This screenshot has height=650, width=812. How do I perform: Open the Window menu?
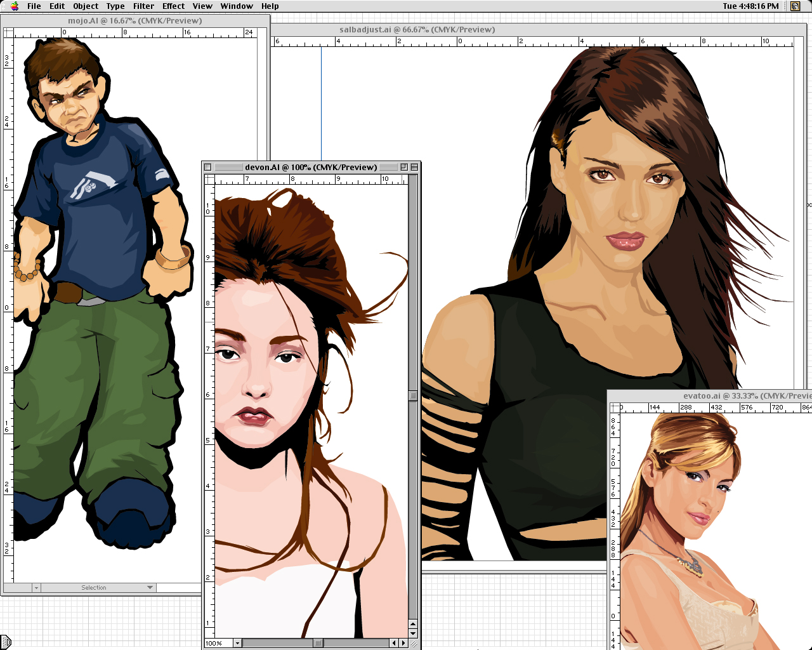click(x=237, y=6)
